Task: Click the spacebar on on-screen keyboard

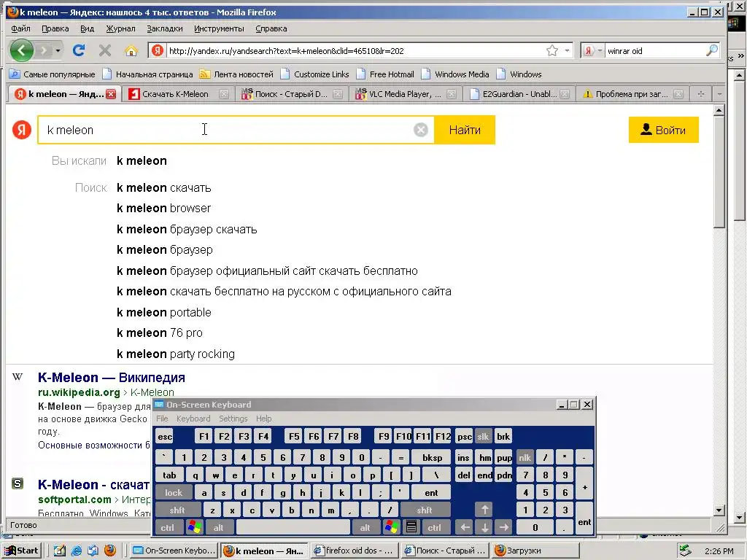Action: (293, 528)
